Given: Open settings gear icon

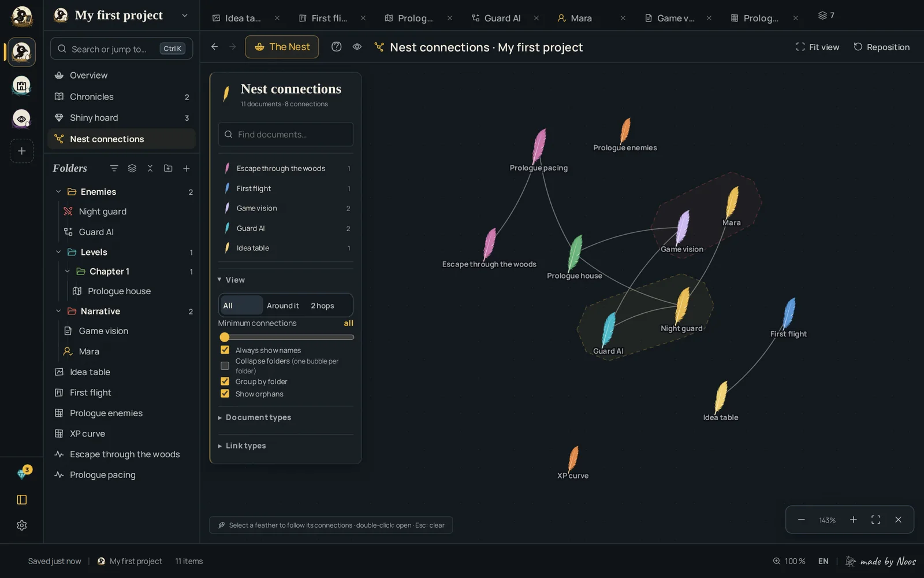Looking at the screenshot, I should pyautogui.click(x=22, y=525).
